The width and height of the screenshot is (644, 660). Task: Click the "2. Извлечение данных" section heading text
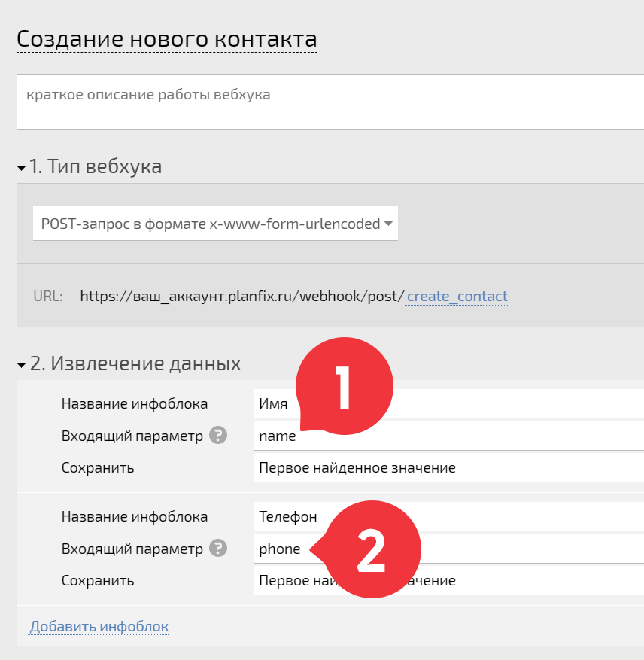135,363
